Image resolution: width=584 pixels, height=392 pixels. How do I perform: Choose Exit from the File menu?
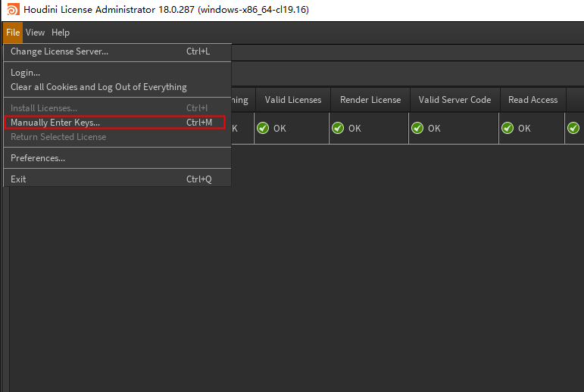click(x=117, y=179)
